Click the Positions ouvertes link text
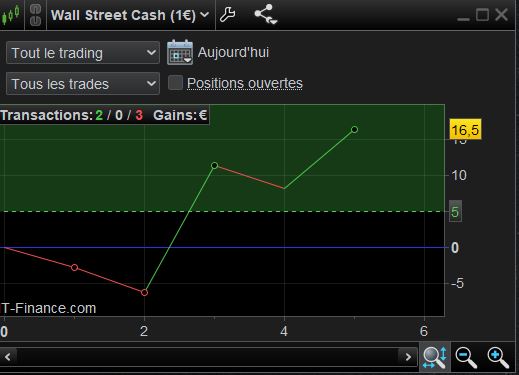Viewport: 519px width, 375px height. (x=245, y=83)
